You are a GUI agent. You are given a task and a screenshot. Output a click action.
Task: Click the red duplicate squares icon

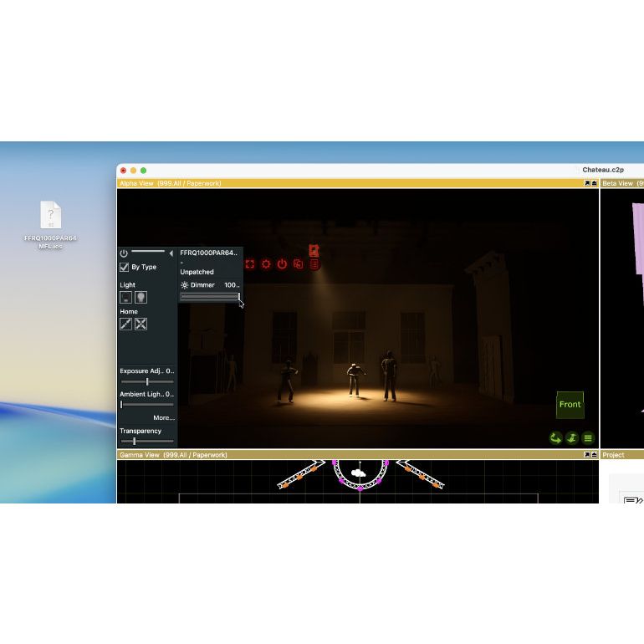tap(298, 264)
